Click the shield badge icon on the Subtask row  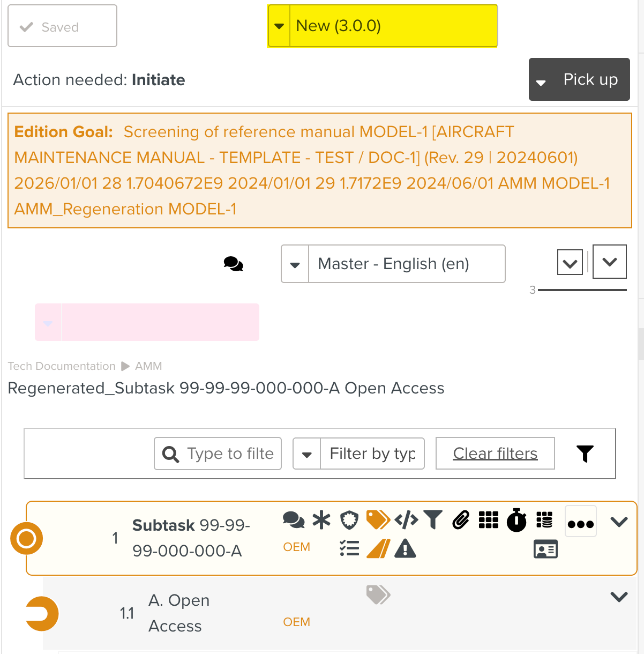pyautogui.click(x=349, y=520)
